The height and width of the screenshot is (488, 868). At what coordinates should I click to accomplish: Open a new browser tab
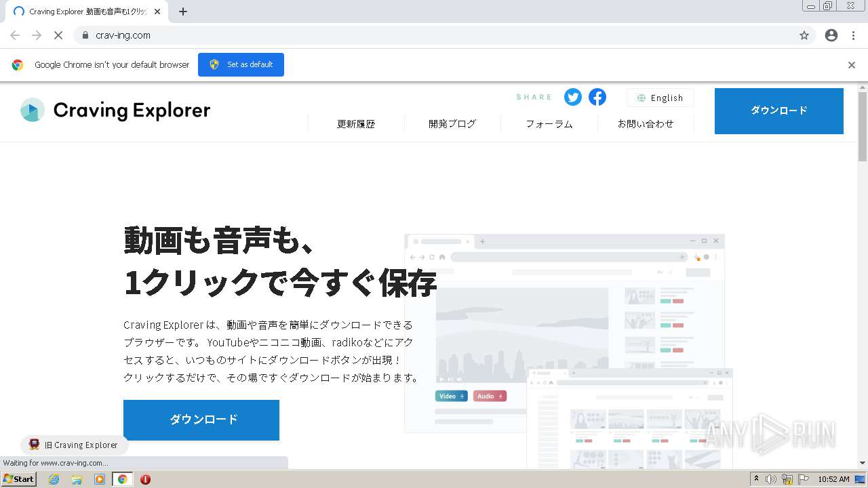(182, 12)
